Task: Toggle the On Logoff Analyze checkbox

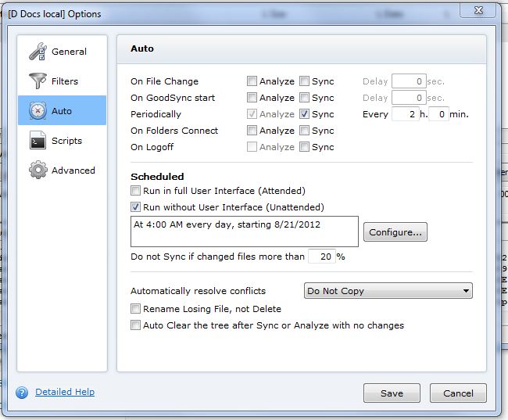Action: tap(252, 147)
